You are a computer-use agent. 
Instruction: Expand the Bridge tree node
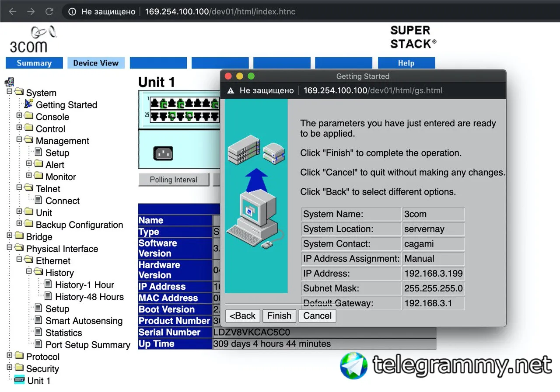pyautogui.click(x=10, y=236)
